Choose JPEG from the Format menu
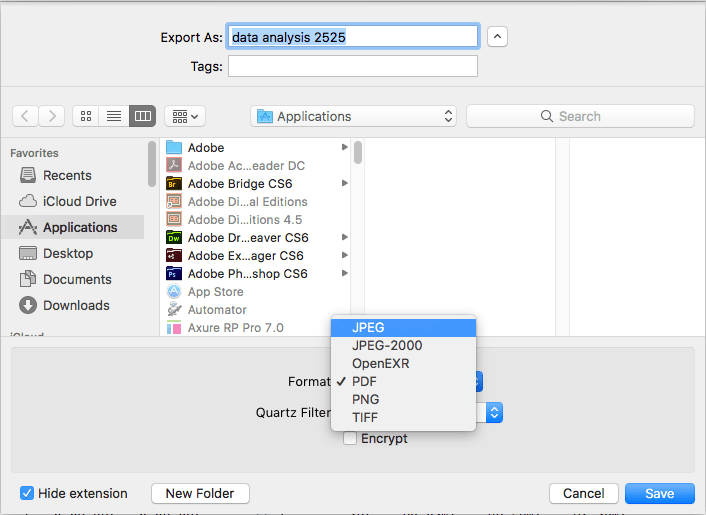 coord(403,328)
